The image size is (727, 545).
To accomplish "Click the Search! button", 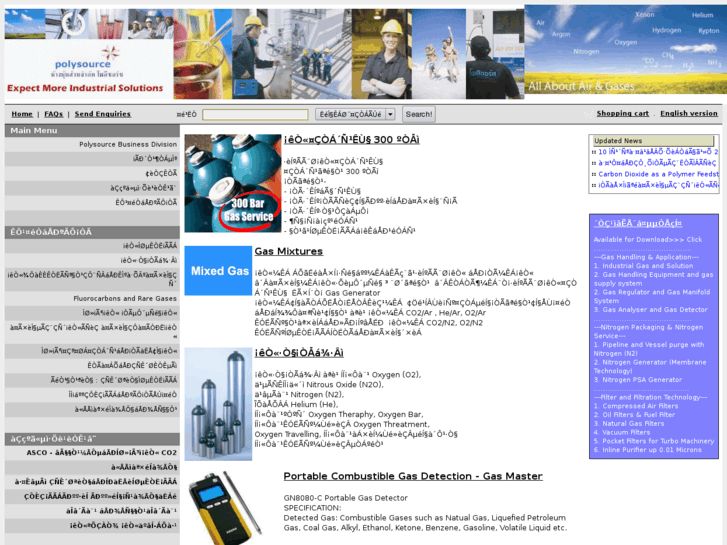I will (419, 114).
